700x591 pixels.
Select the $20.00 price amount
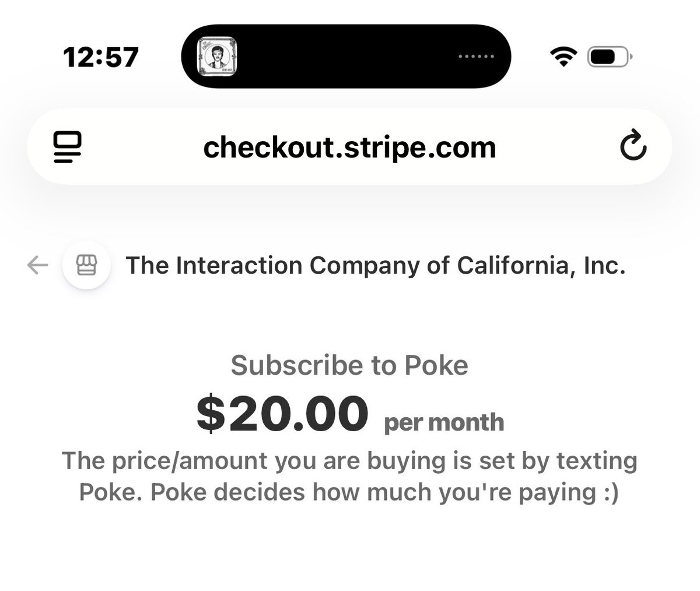(x=282, y=413)
